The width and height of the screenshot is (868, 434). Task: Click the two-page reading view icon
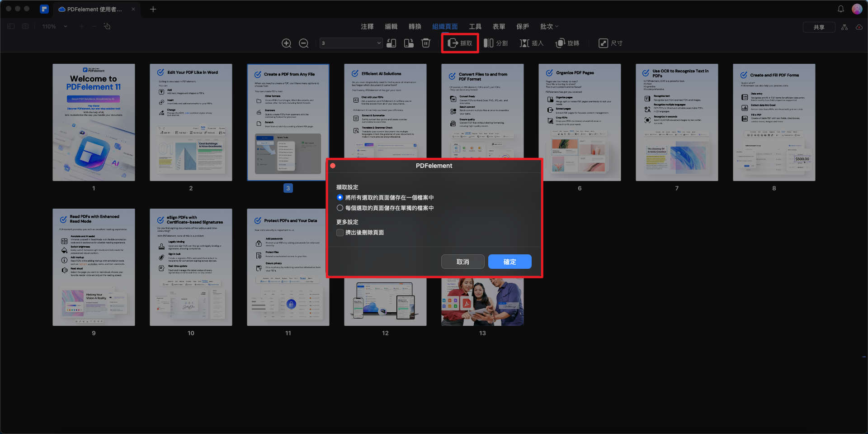pos(25,27)
